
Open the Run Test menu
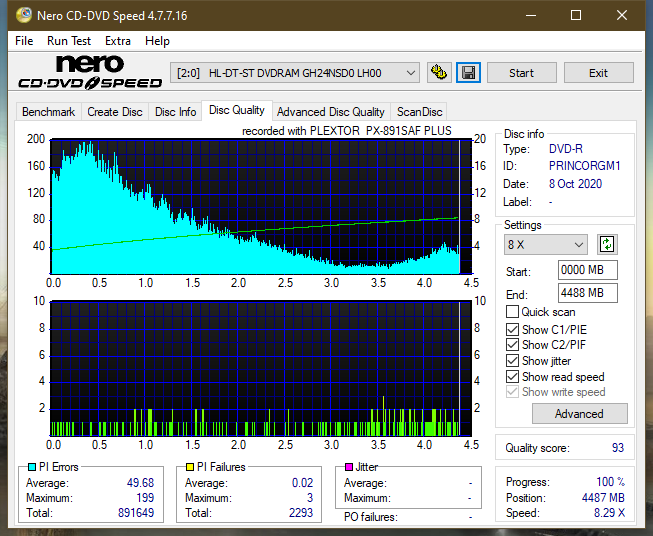click(69, 41)
